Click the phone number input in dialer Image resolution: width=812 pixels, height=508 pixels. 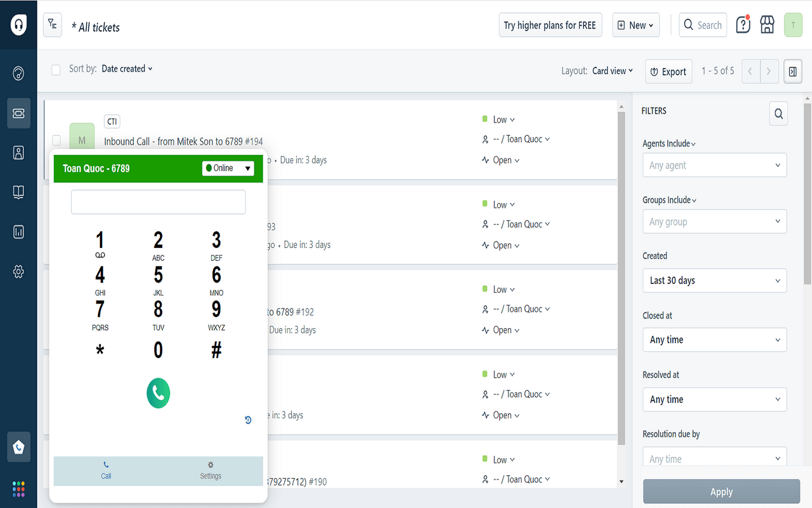coord(158,202)
